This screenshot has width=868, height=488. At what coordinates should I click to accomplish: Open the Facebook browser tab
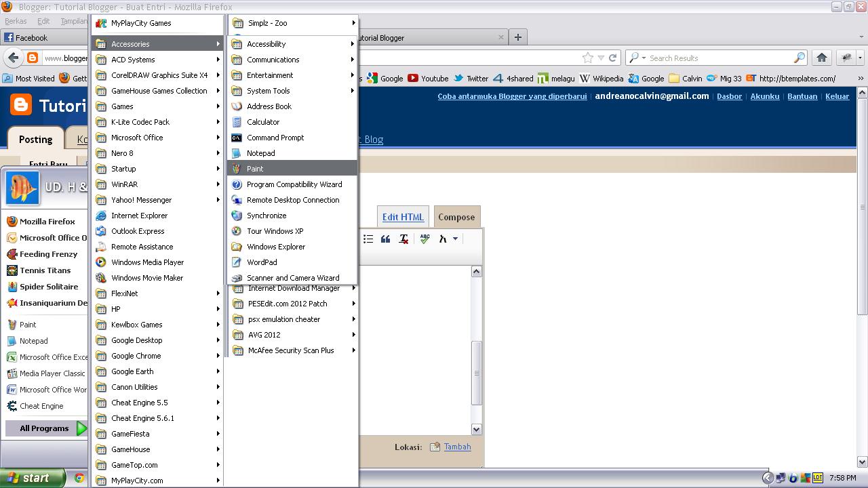(x=46, y=37)
